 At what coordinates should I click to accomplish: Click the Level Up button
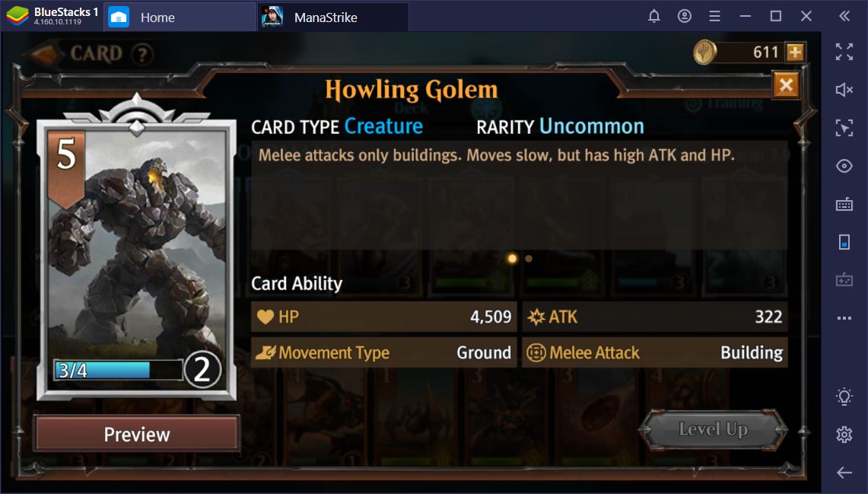click(713, 429)
